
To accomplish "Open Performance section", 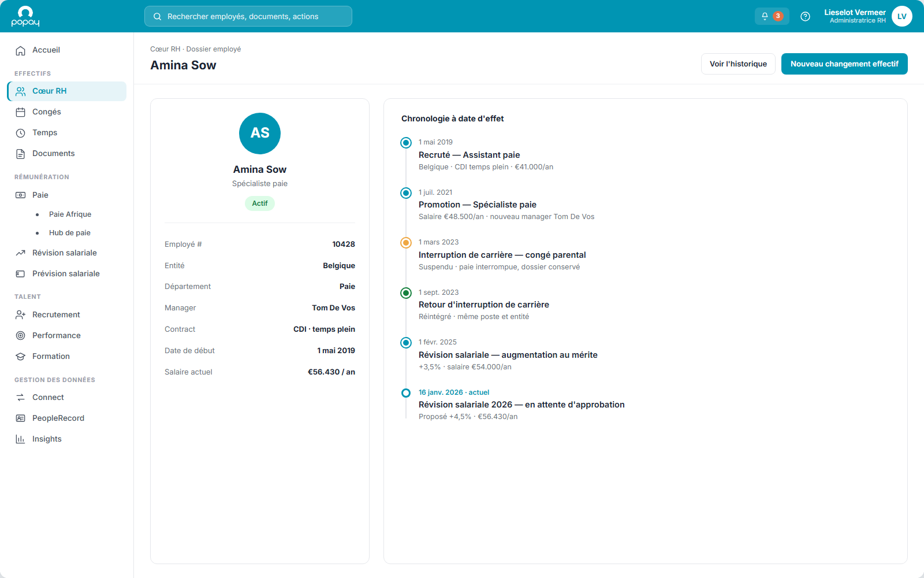I will (x=66, y=336).
